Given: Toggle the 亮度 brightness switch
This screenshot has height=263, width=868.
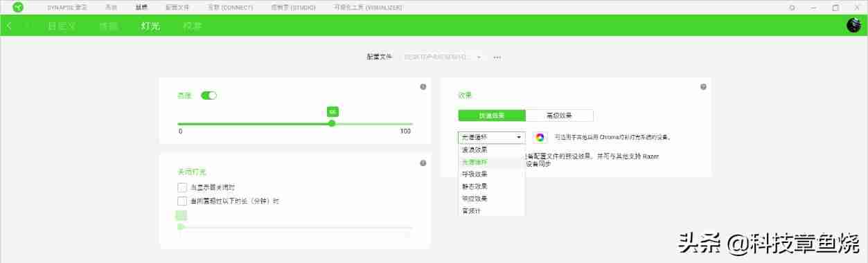Looking at the screenshot, I should 209,96.
